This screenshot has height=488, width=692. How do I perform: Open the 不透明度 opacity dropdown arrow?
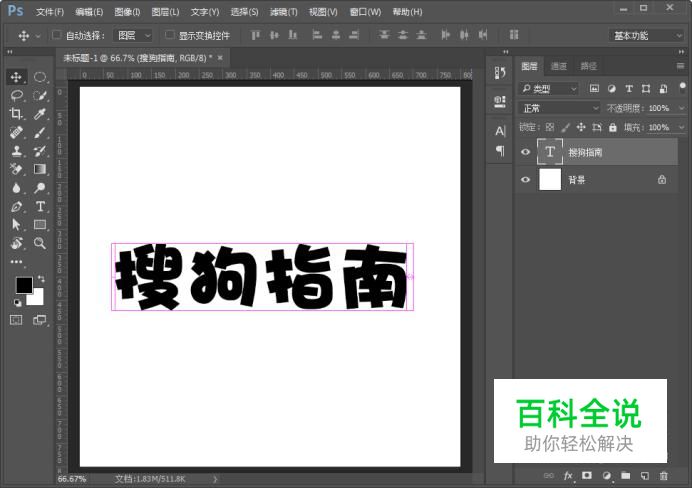[x=681, y=108]
